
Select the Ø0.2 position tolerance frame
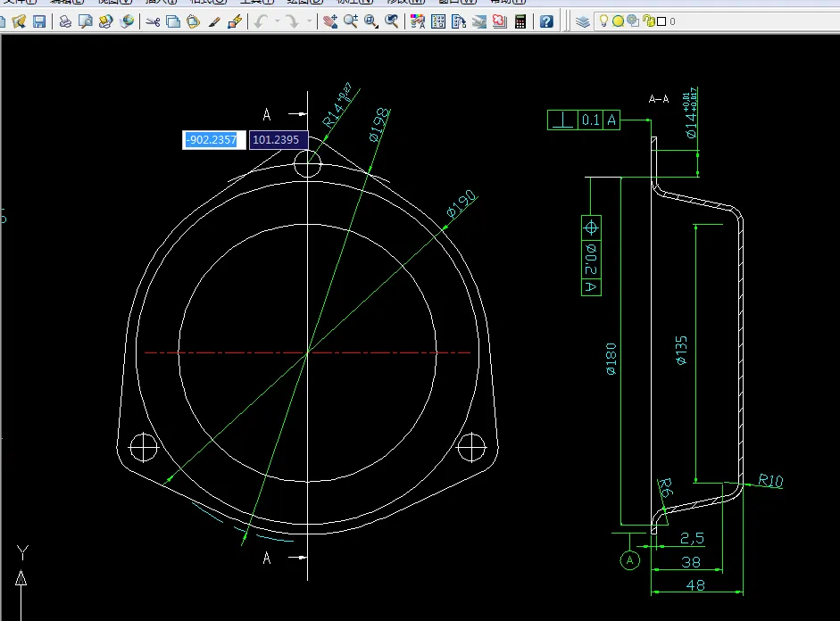coord(592,255)
